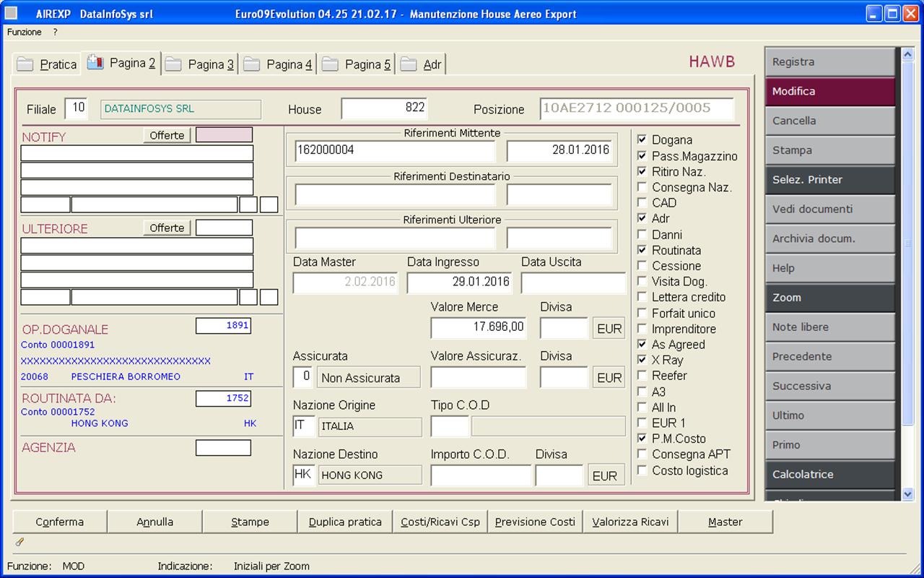Click scroll up arrow of side panel
Viewport: 924px width, 578px height.
click(908, 54)
